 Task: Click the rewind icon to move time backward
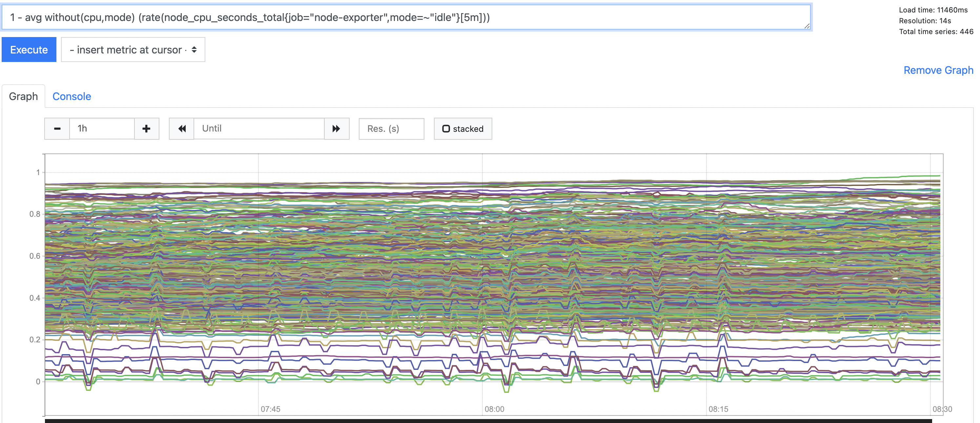[182, 129]
